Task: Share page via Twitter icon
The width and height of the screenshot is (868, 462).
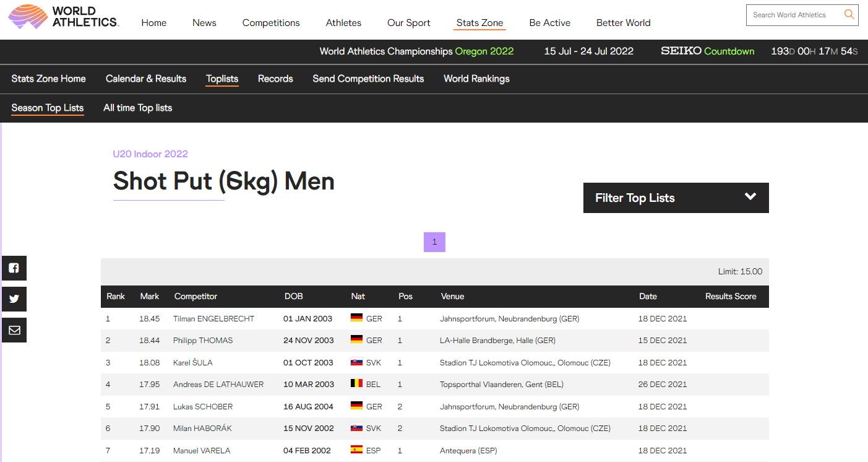Action: click(14, 299)
